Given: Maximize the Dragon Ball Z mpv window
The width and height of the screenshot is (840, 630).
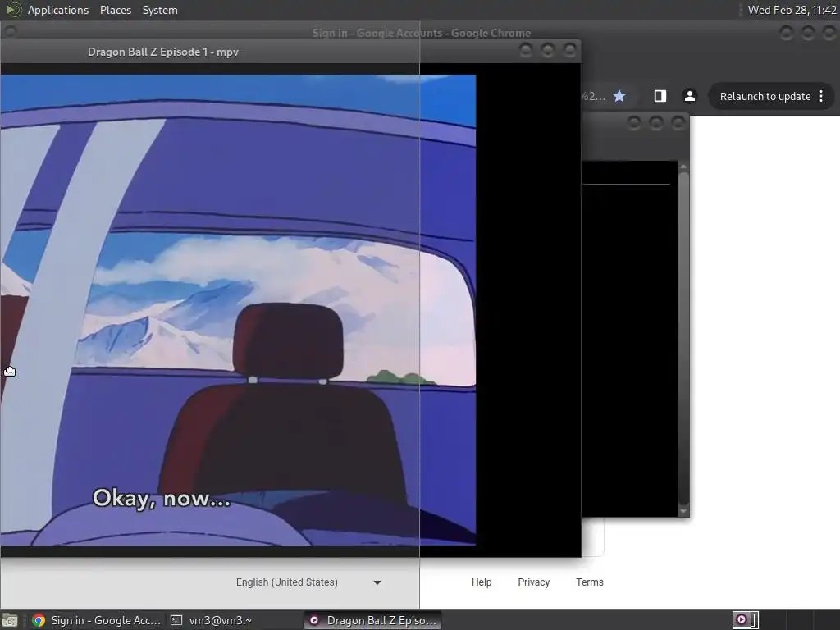Looking at the screenshot, I should coord(547,50).
